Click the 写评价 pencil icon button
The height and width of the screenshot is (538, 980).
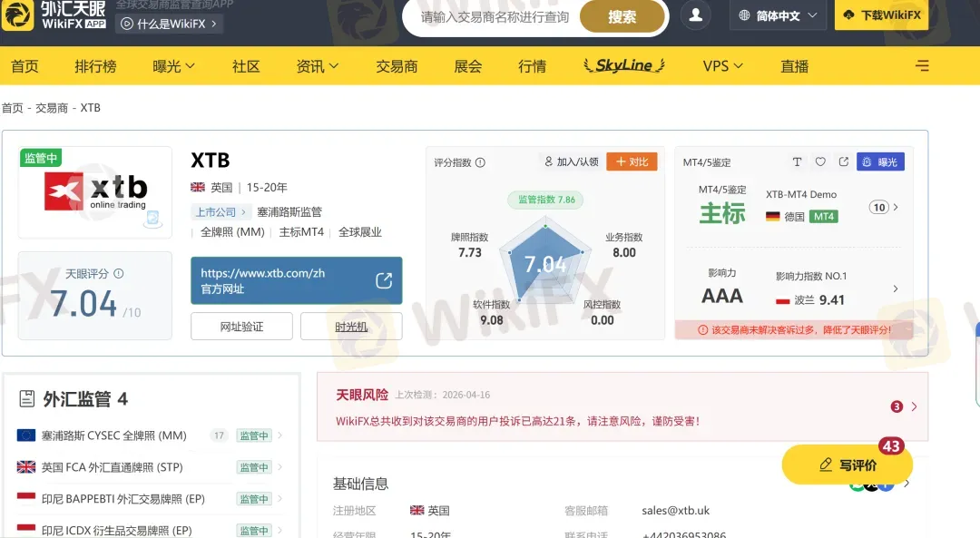coord(827,464)
